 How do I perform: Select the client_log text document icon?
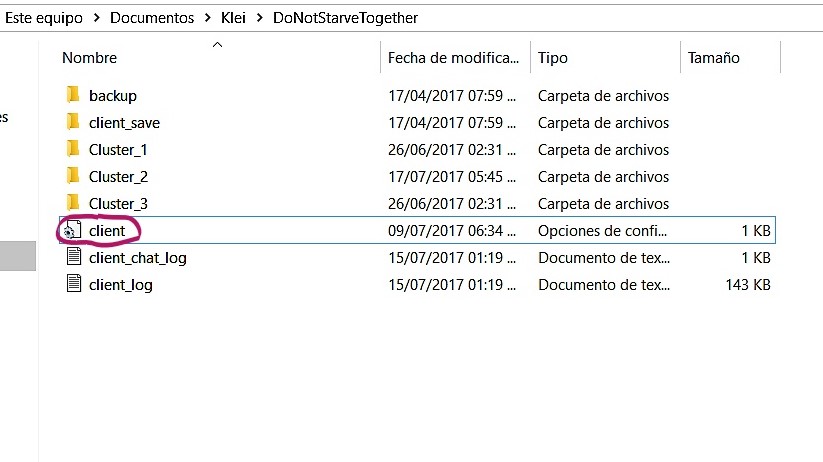tap(72, 284)
